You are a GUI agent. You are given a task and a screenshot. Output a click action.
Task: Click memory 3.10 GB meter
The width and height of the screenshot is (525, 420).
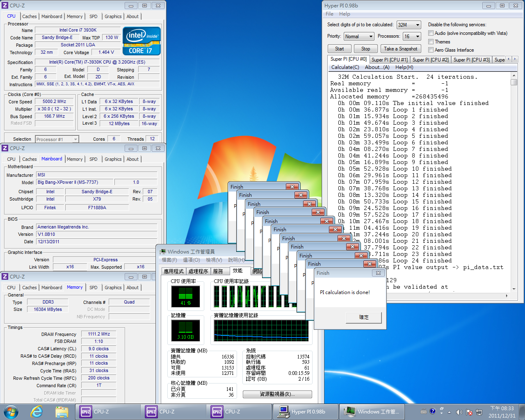tap(185, 331)
